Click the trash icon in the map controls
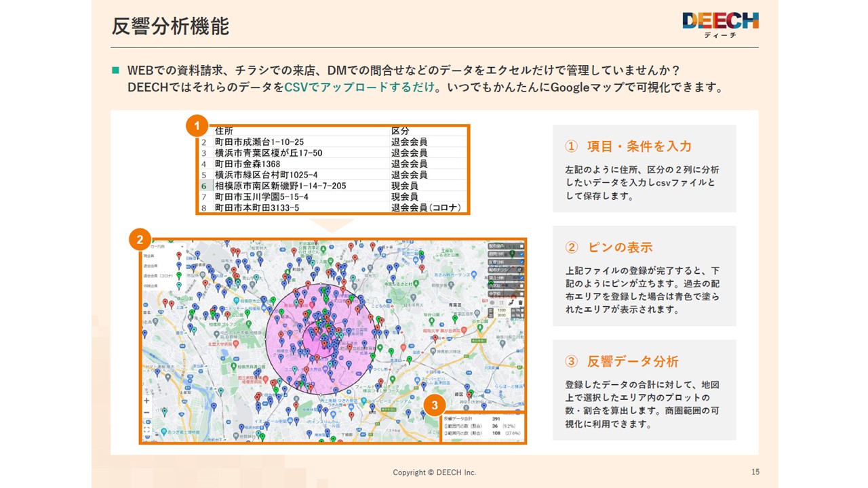Image resolution: width=868 pixels, height=488 pixels. pyautogui.click(x=521, y=303)
